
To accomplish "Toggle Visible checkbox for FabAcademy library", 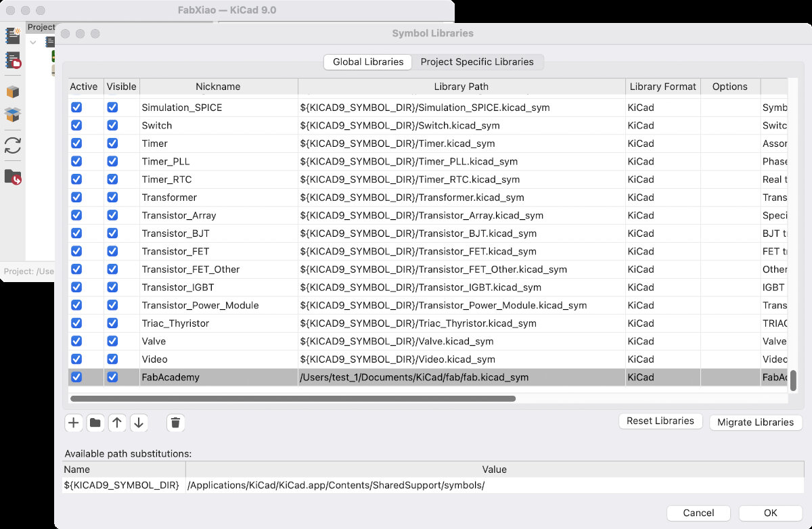I will point(112,377).
